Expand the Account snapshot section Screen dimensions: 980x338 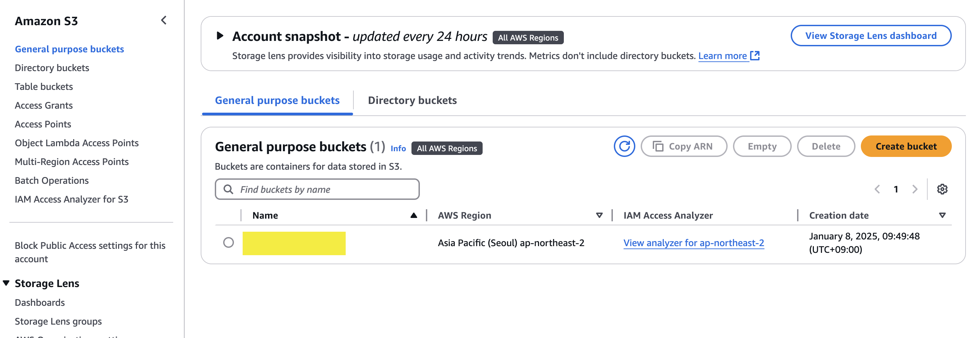pyautogui.click(x=220, y=36)
